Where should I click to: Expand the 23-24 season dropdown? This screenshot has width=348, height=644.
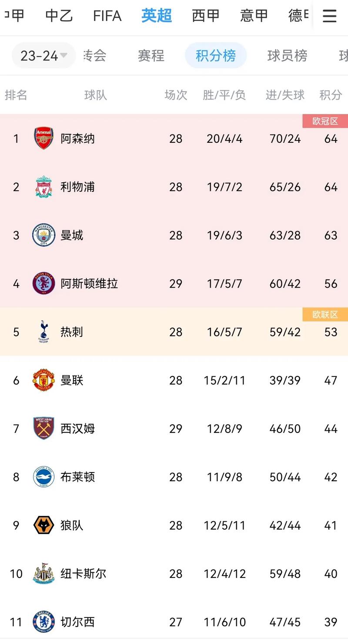[x=43, y=56]
